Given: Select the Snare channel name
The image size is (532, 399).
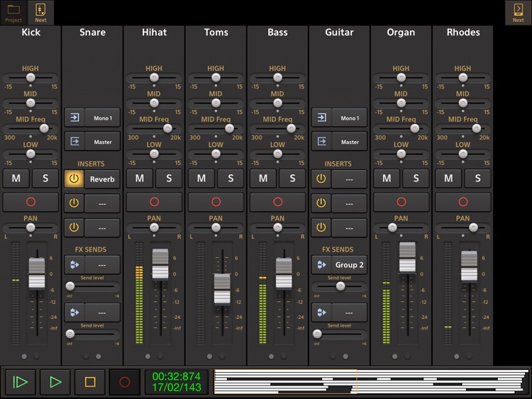Looking at the screenshot, I should tap(92, 32).
